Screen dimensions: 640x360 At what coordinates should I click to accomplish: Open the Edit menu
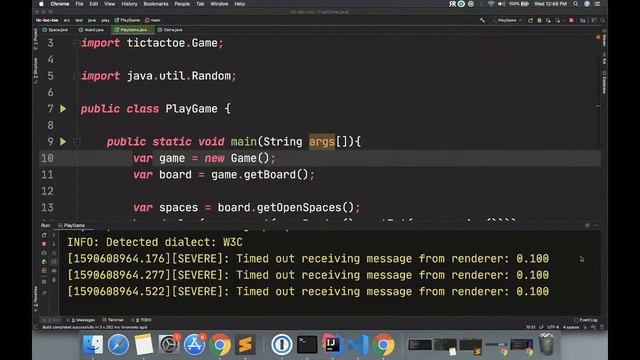[x=93, y=4]
